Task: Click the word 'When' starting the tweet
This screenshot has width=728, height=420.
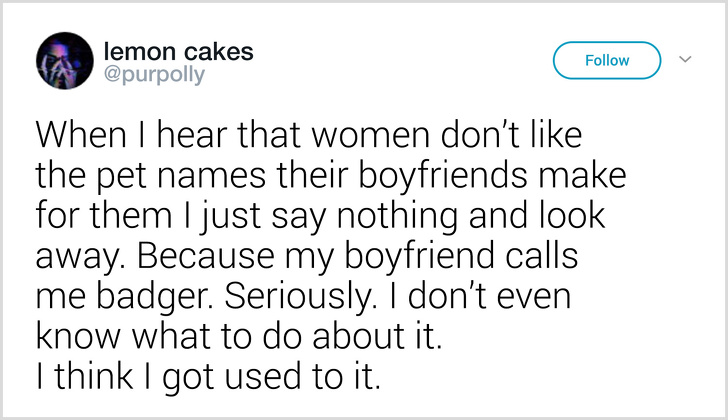Action: pyautogui.click(x=81, y=136)
